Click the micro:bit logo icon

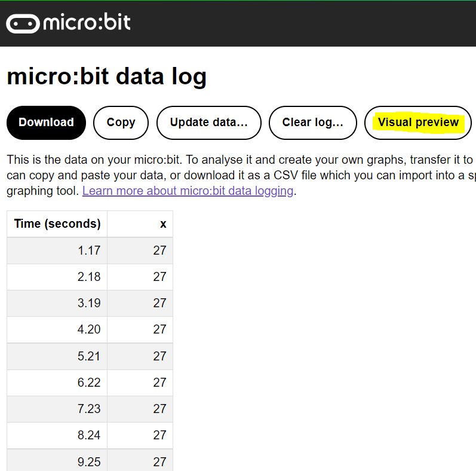(x=23, y=23)
